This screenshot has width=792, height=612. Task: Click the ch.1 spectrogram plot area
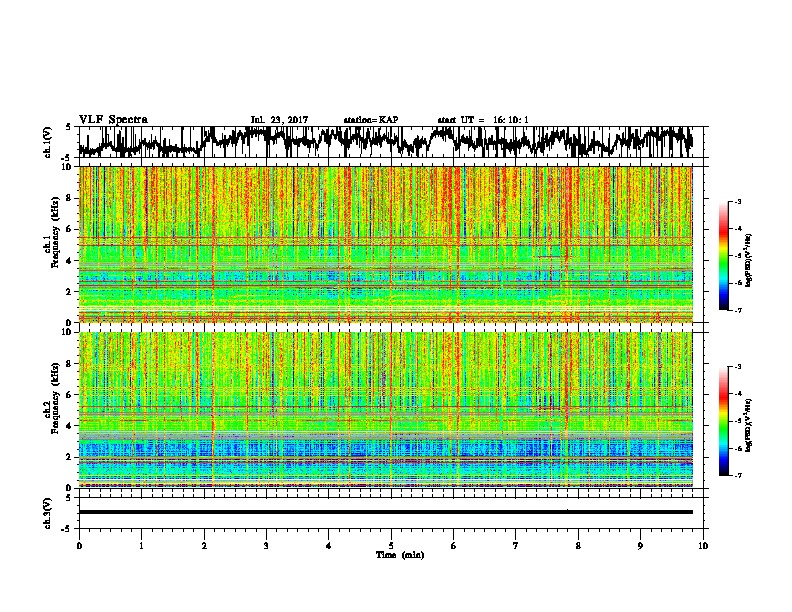pos(386,244)
